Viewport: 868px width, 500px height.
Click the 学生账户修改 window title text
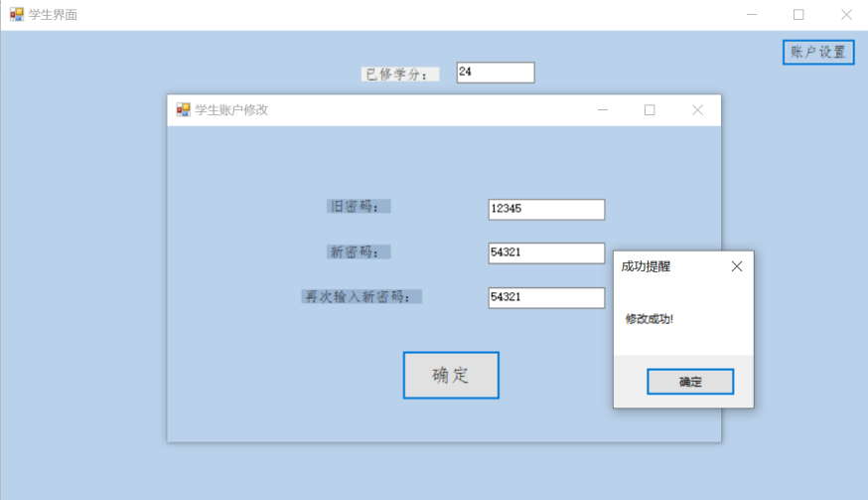click(x=231, y=109)
